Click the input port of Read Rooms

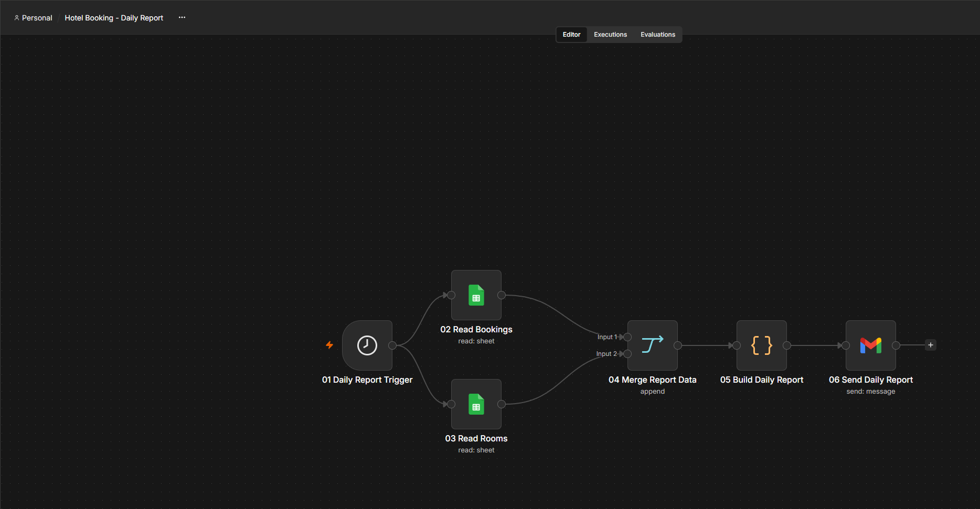(451, 404)
